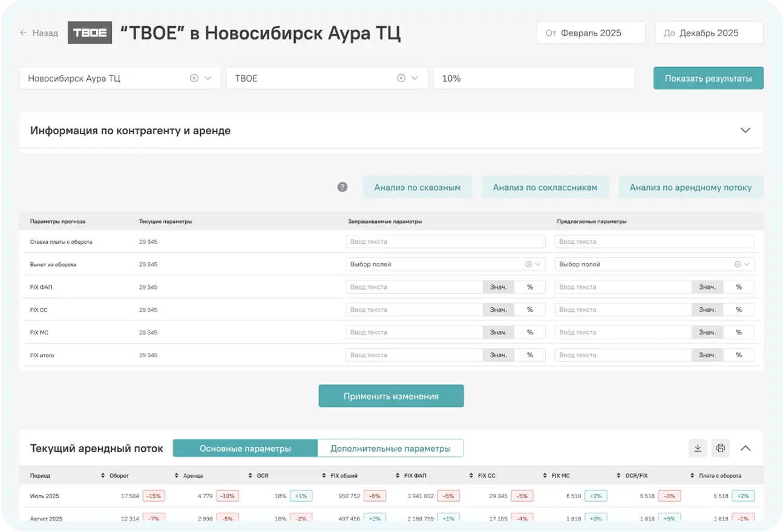
Task: Switch FIX ФАП requested parameter to Знач.
Action: tap(498, 287)
